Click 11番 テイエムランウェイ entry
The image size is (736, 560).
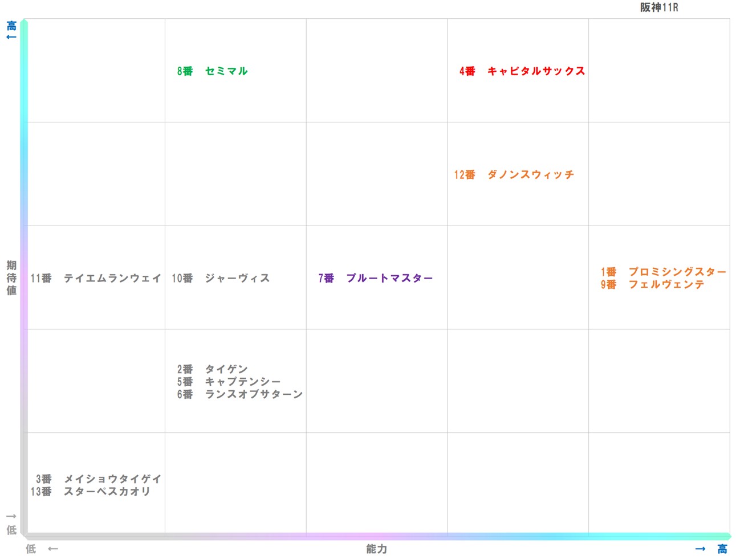coord(96,278)
